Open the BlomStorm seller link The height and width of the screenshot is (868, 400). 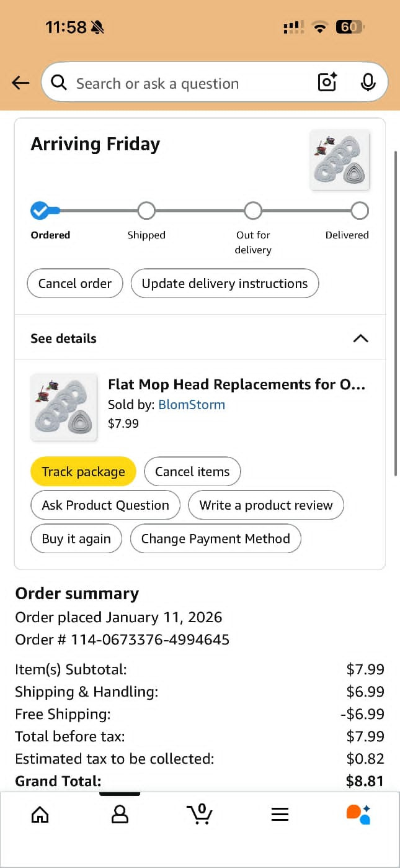point(192,405)
